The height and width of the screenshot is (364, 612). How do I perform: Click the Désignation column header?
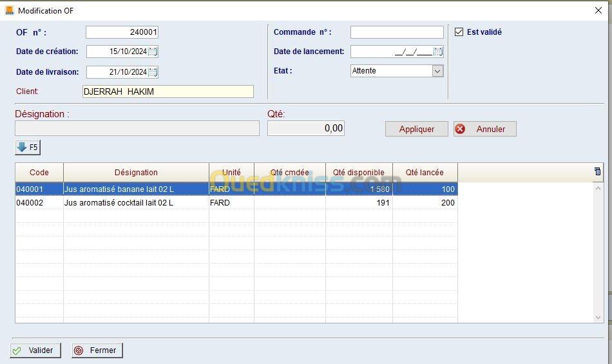coord(136,173)
